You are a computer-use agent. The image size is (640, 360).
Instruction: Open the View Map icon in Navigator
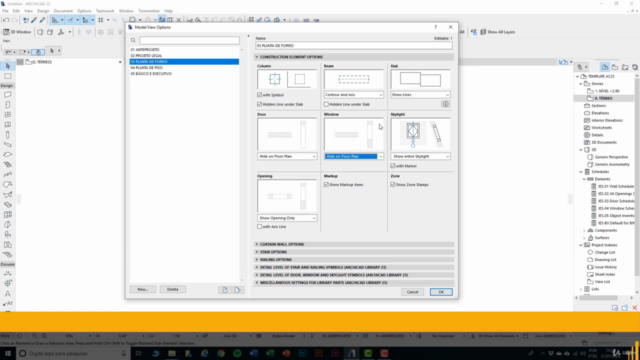tap(615, 67)
